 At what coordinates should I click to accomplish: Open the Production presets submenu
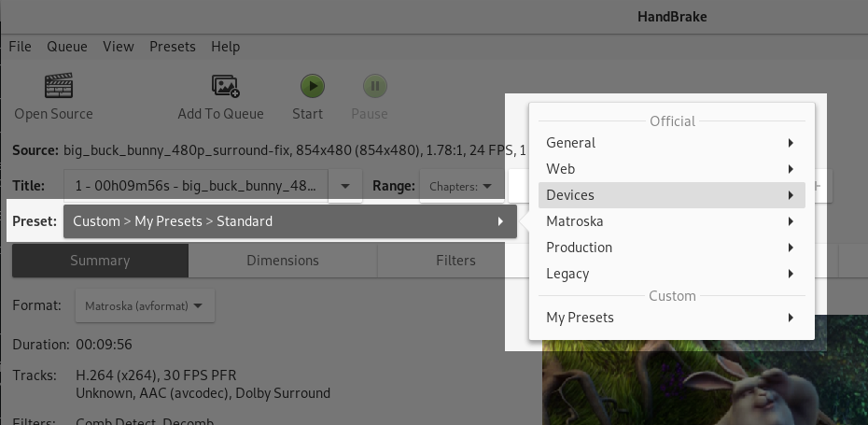[670, 248]
